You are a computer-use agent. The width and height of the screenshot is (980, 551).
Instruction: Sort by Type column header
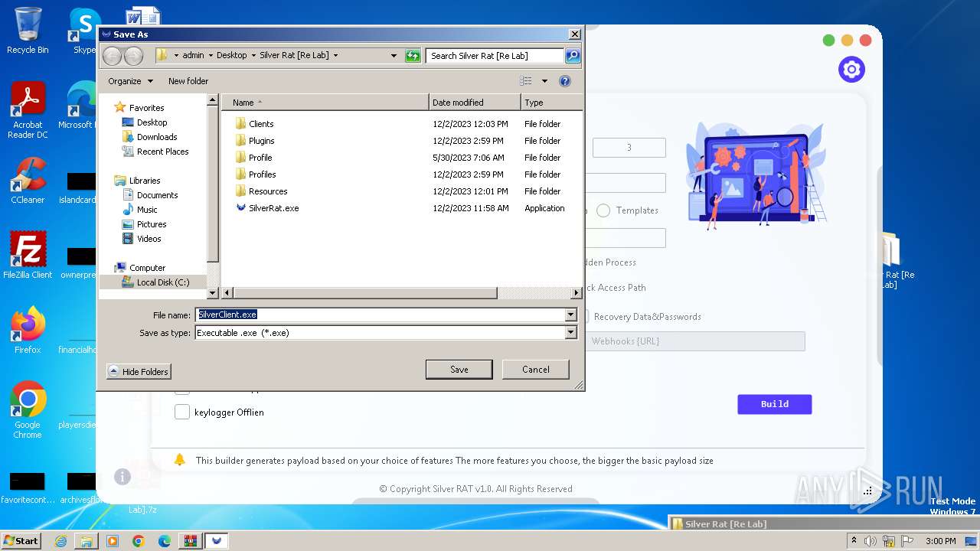tap(551, 103)
